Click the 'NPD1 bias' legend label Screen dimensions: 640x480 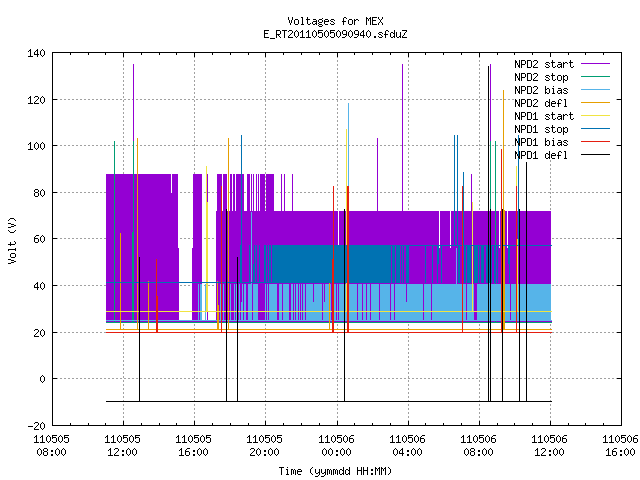tap(541, 142)
